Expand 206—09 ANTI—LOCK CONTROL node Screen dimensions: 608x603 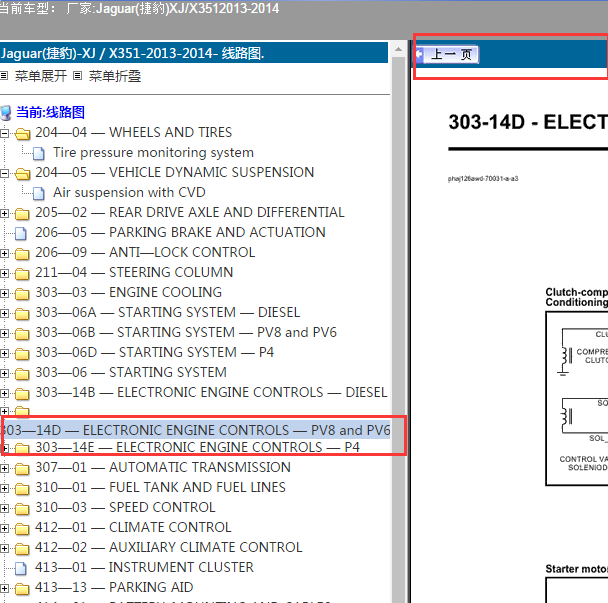[4, 254]
